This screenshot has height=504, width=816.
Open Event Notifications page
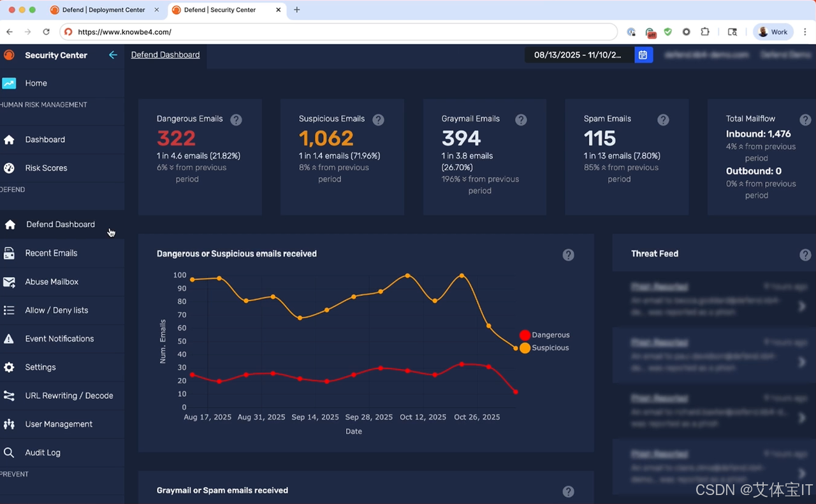[x=59, y=339]
